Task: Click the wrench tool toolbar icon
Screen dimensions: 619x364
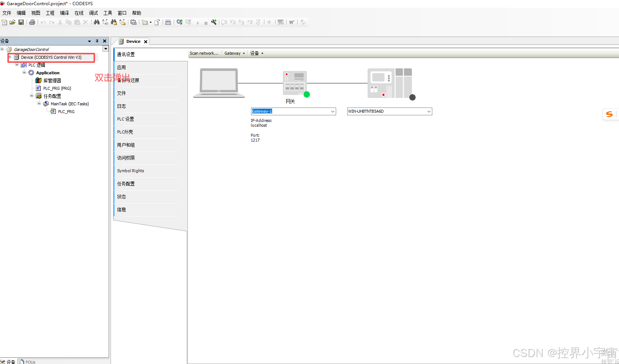Action: pos(214,22)
